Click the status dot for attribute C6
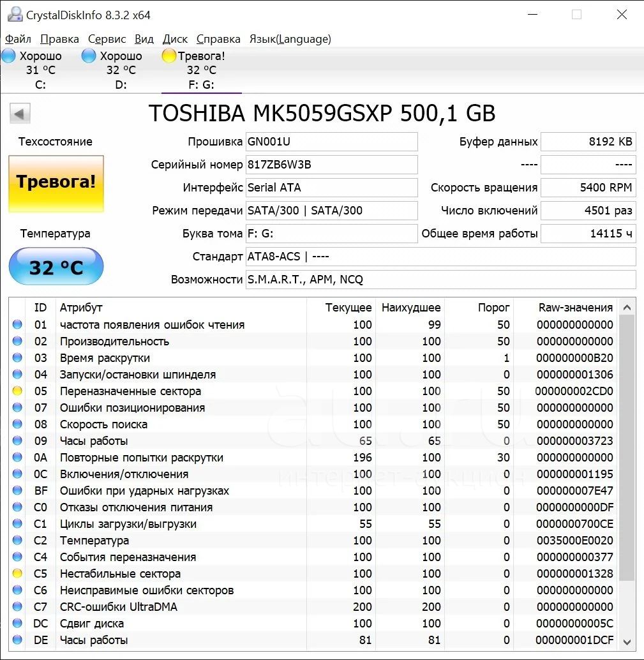The width and height of the screenshot is (644, 660). click(17, 590)
